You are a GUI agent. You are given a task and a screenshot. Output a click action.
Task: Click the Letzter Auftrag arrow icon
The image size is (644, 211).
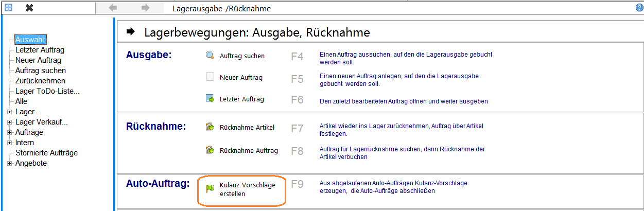210,98
